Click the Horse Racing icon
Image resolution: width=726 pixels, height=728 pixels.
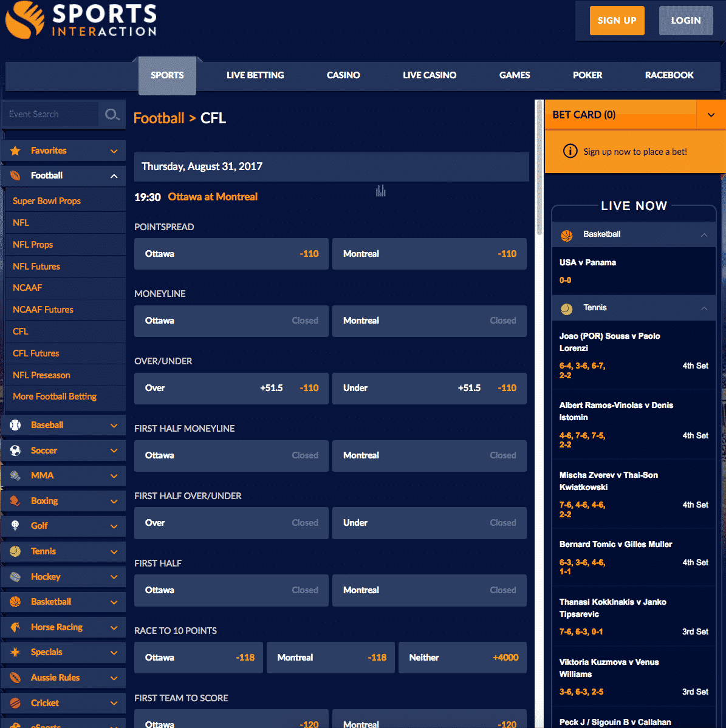point(15,627)
